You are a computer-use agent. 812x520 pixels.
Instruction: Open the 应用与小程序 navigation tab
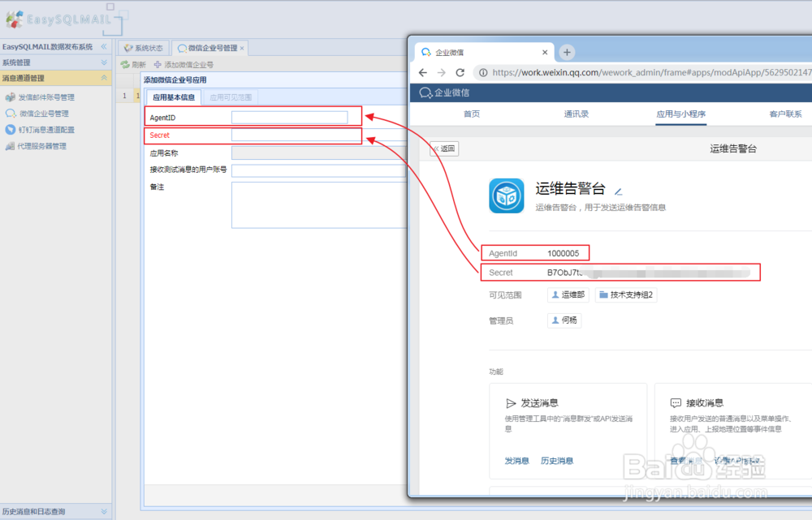coord(681,114)
